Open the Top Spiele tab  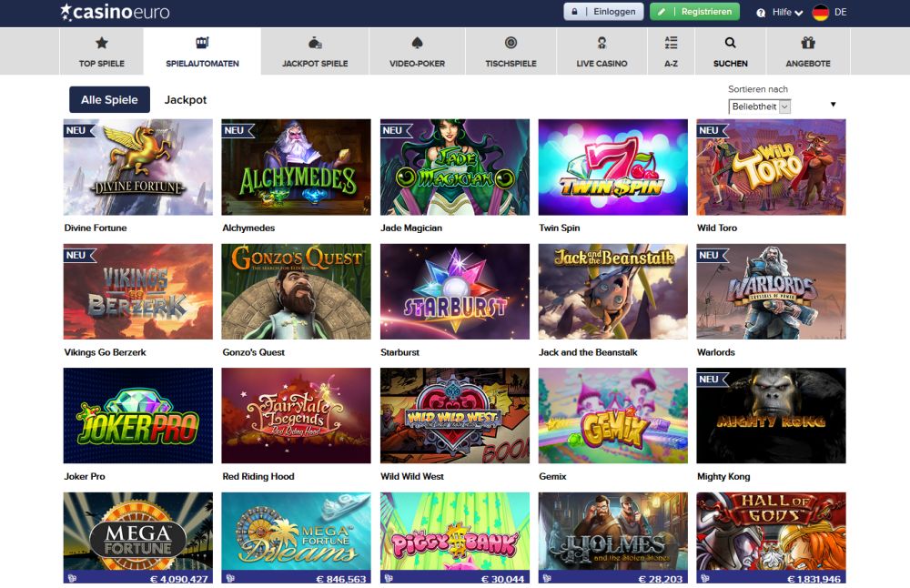click(102, 51)
